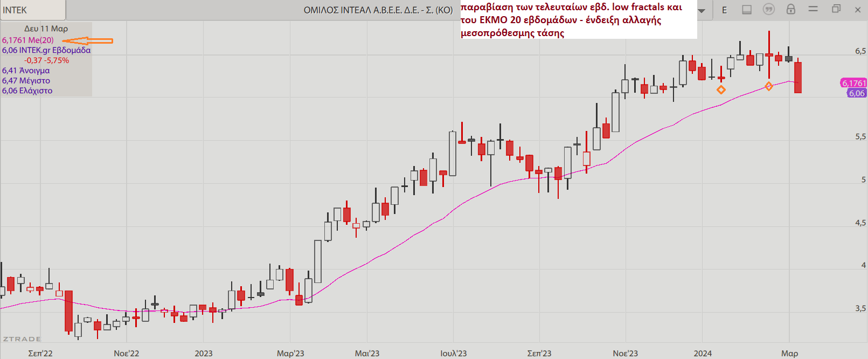The image size is (868, 359).
Task: Click the Σεπ'23 time axis label
Action: [539, 353]
